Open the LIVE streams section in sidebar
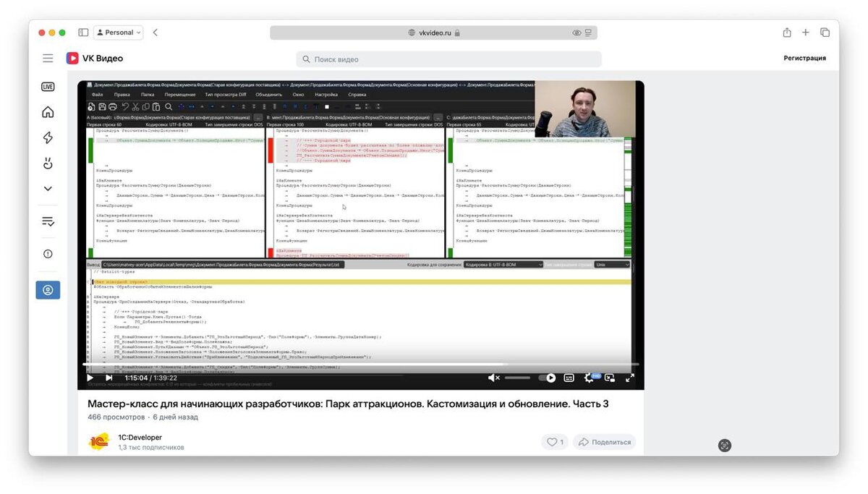 48,87
